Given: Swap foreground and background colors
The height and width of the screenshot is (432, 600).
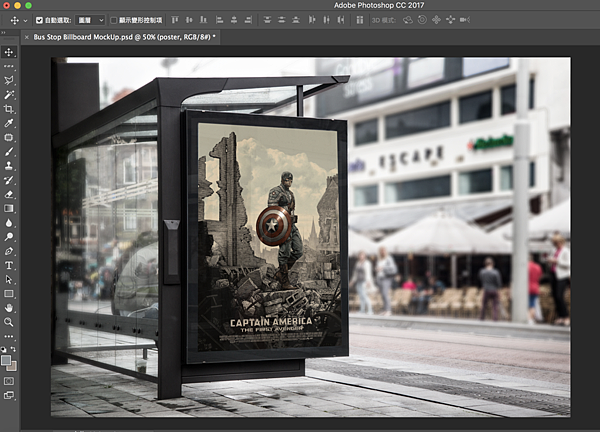Looking at the screenshot, I should [x=13, y=349].
